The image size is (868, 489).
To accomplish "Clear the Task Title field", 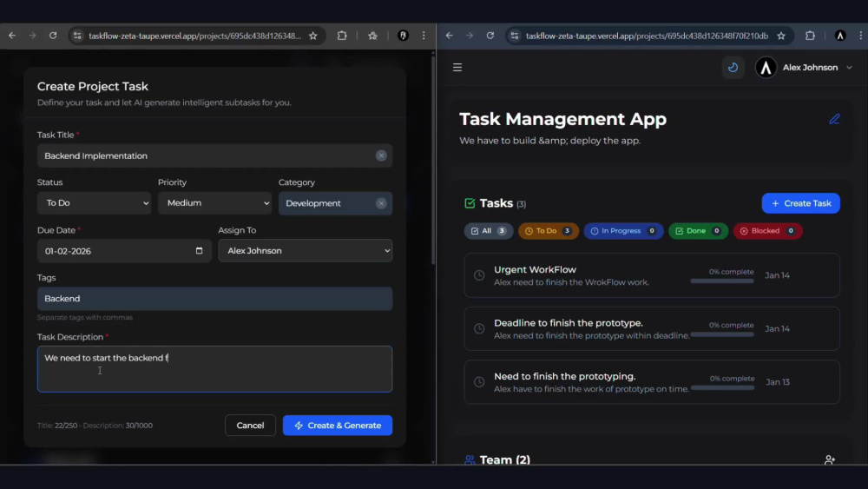I will (x=381, y=155).
